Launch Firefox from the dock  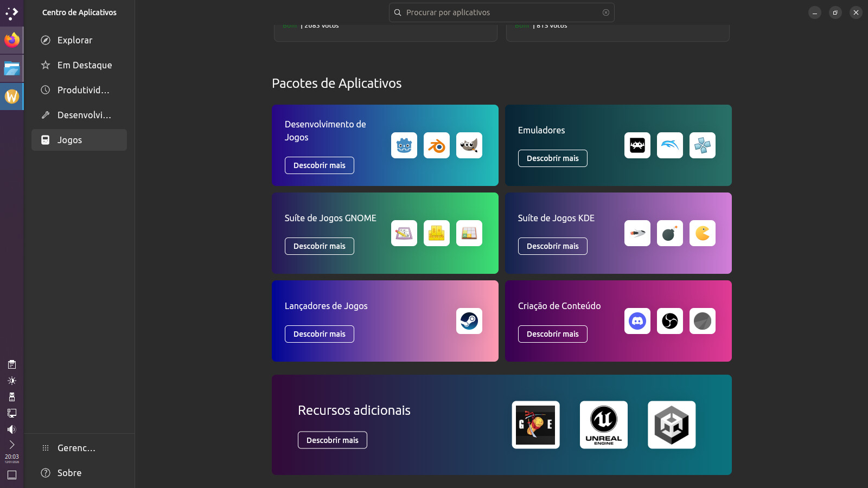12,40
